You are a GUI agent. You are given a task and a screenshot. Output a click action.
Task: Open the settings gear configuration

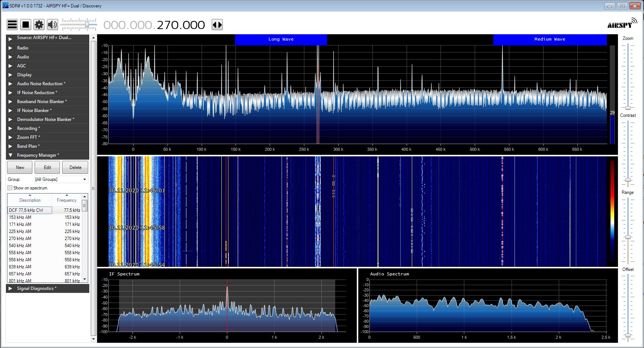coord(39,25)
